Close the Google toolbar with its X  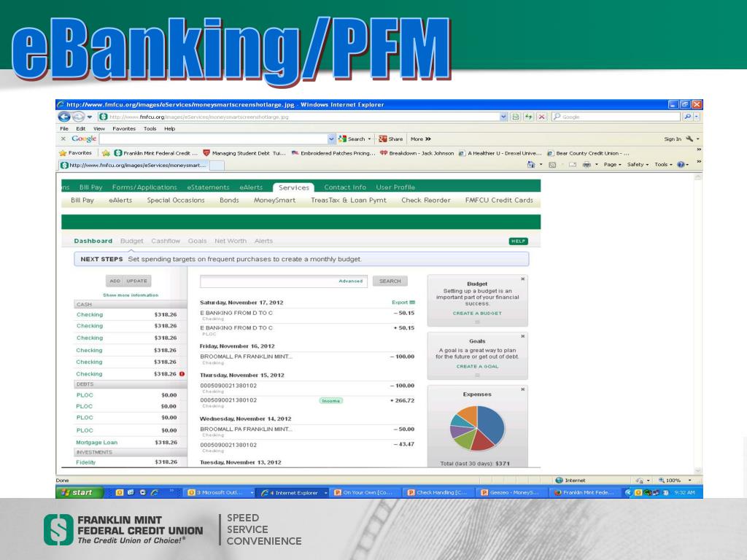pyautogui.click(x=63, y=139)
